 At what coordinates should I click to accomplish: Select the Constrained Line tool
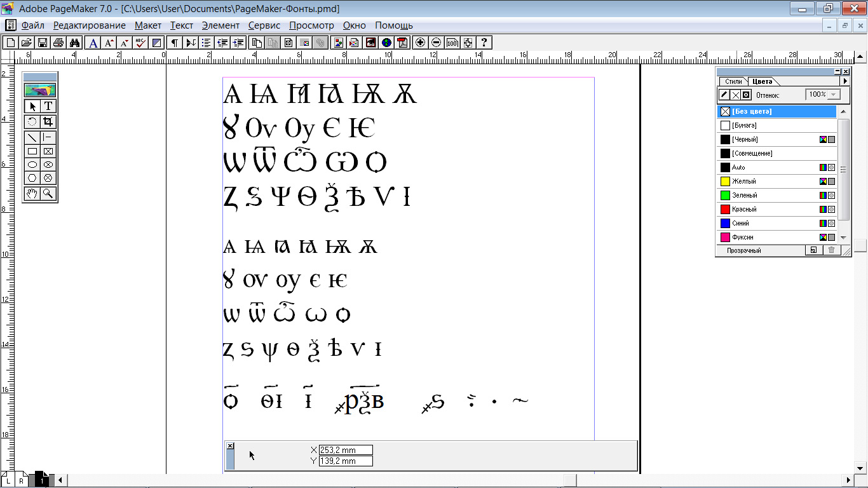click(x=48, y=137)
